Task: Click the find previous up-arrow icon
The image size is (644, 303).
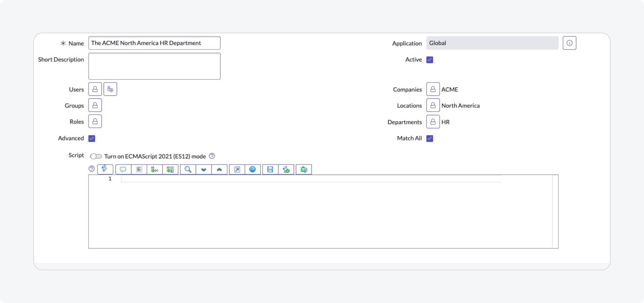Action: 219,169
